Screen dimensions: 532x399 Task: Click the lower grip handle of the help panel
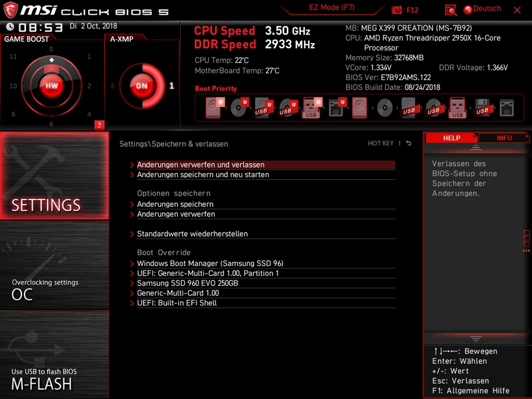pyautogui.click(x=476, y=338)
